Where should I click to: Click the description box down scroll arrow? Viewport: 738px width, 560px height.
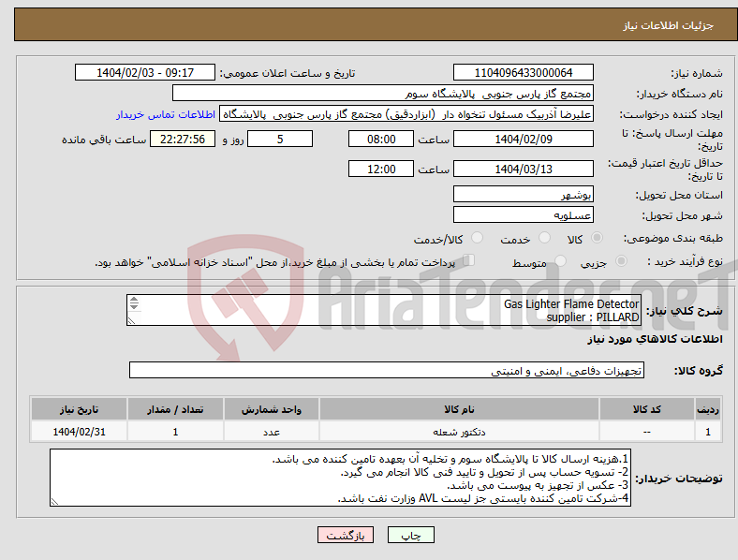134,306
